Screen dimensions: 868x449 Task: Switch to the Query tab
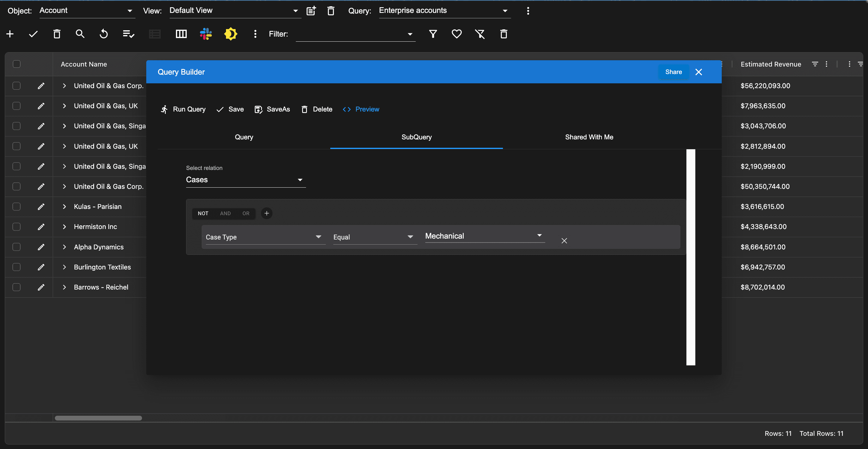(244, 137)
